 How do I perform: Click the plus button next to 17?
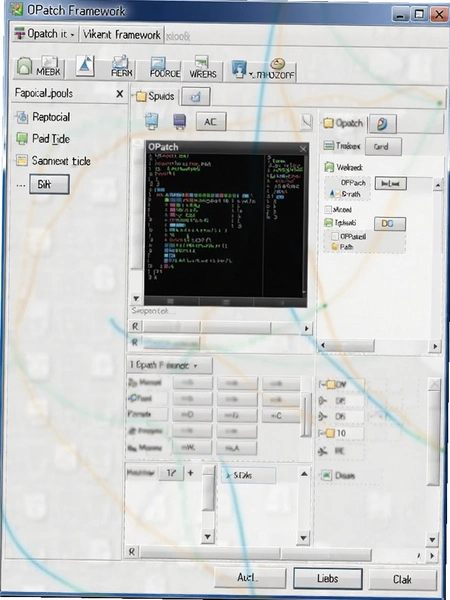191,473
